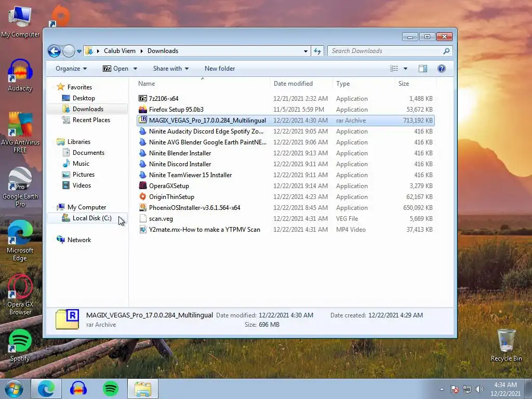532x399 pixels.
Task: Select the scan.veg file
Action: 161,219
